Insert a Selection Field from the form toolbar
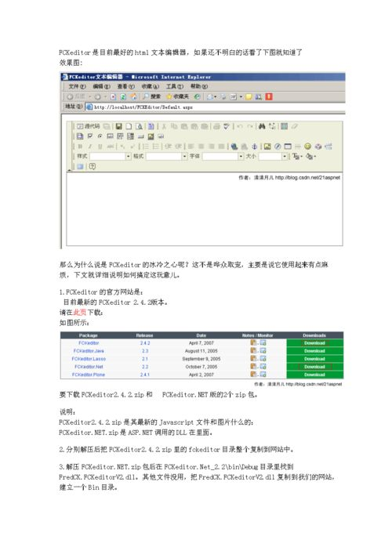 point(129,136)
